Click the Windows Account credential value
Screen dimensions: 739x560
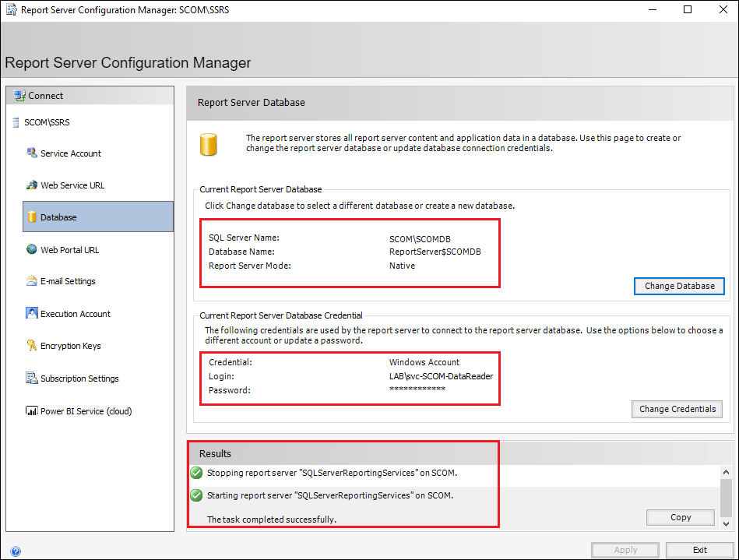[x=424, y=362]
